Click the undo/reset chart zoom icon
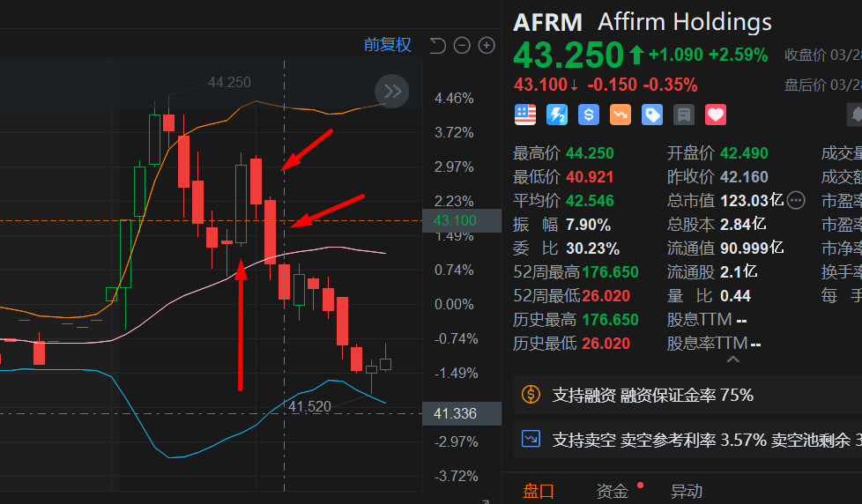 [x=437, y=45]
